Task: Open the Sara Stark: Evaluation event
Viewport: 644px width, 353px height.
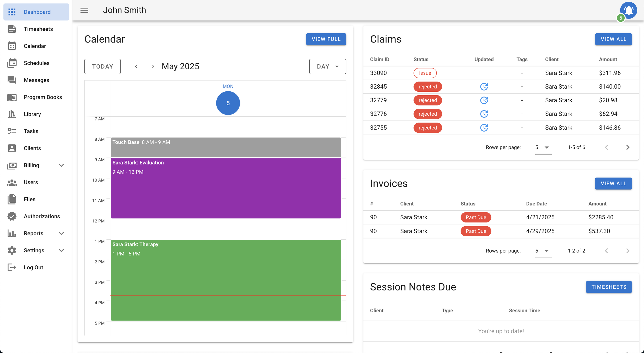Action: click(226, 188)
